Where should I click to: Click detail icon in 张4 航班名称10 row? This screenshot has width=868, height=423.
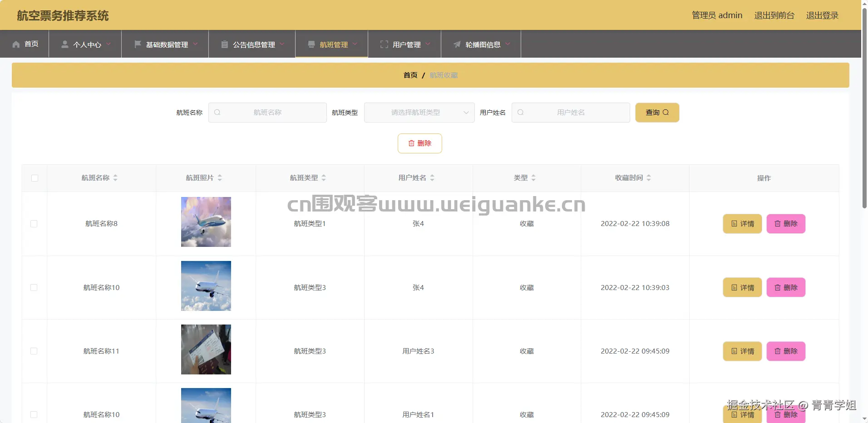[734, 287]
